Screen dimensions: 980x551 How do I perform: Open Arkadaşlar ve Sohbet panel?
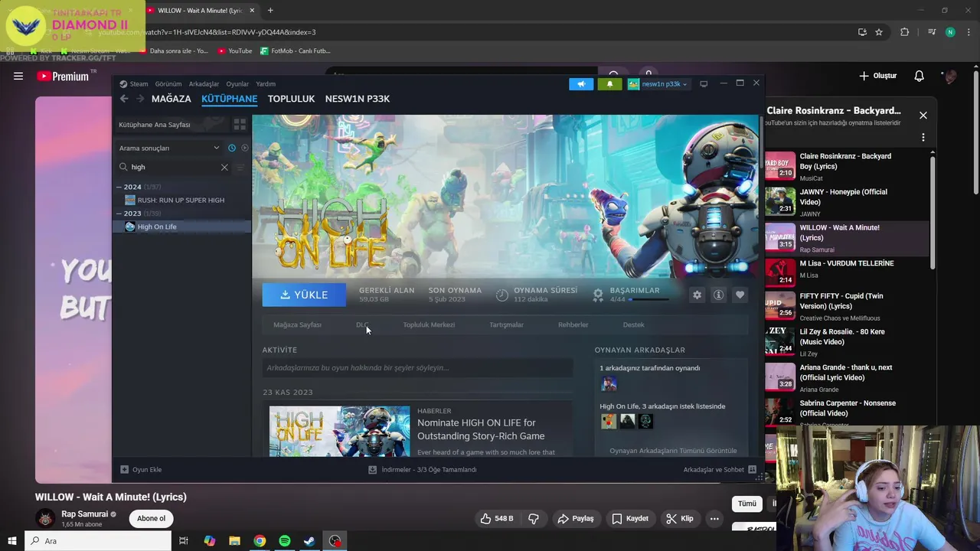pos(720,470)
